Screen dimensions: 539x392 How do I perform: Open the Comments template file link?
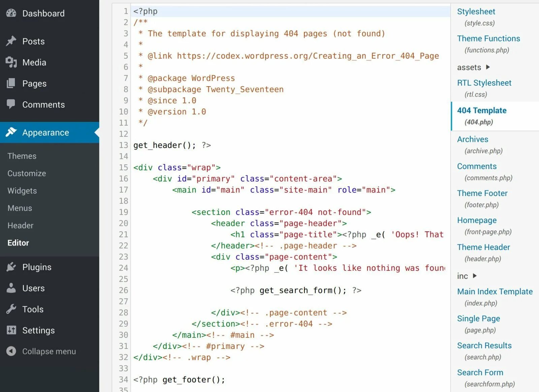[477, 166]
